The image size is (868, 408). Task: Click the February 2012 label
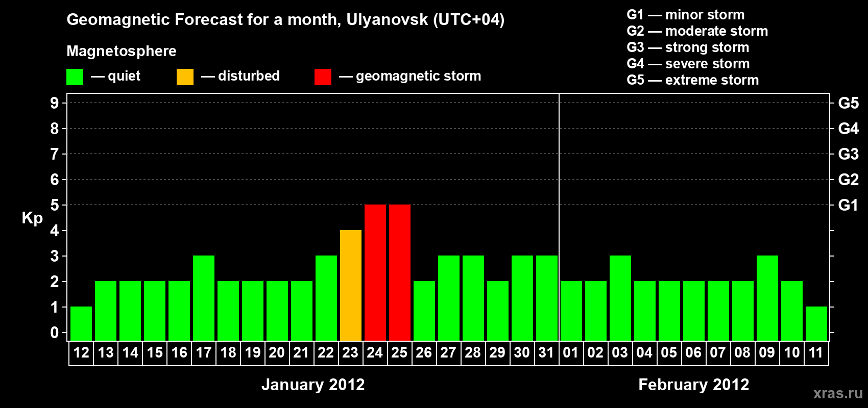694,385
